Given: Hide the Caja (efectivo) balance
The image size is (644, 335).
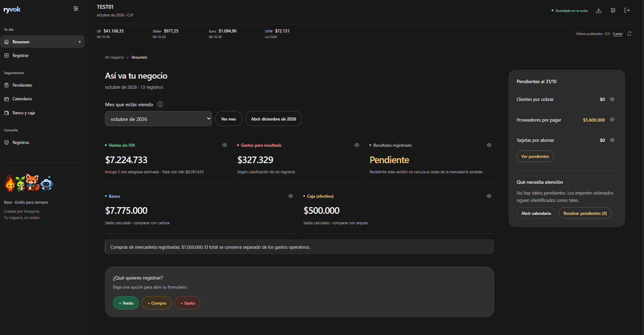Looking at the screenshot, I should [489, 196].
